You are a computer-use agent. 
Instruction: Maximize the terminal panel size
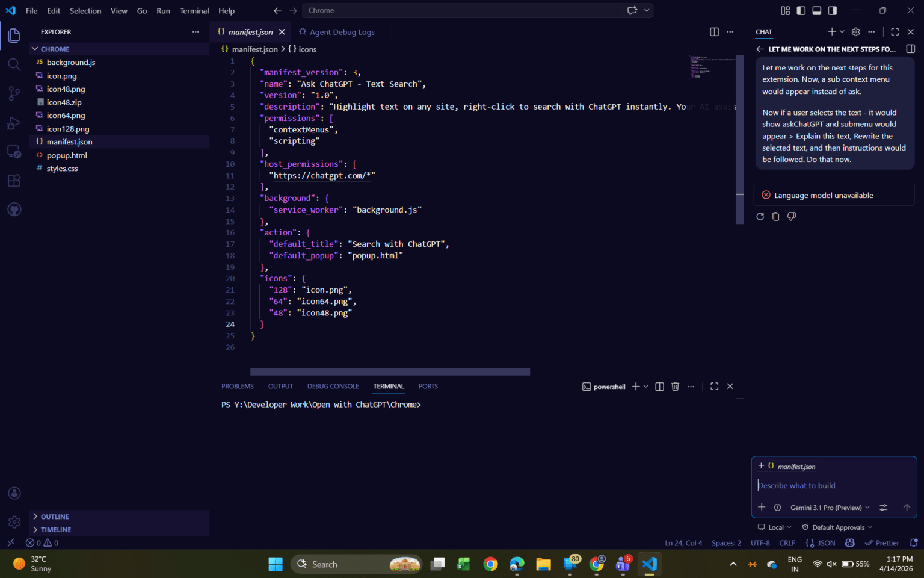pyautogui.click(x=715, y=387)
